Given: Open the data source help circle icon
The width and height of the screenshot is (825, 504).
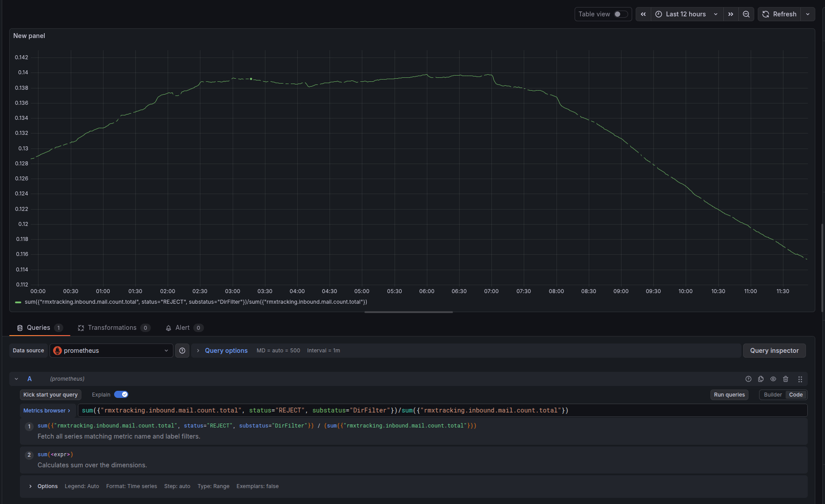Looking at the screenshot, I should tap(182, 350).
